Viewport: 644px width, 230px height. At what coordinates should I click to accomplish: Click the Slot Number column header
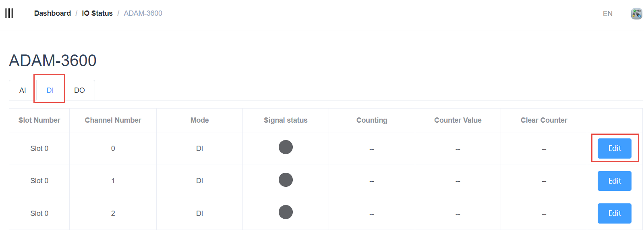[39, 120]
